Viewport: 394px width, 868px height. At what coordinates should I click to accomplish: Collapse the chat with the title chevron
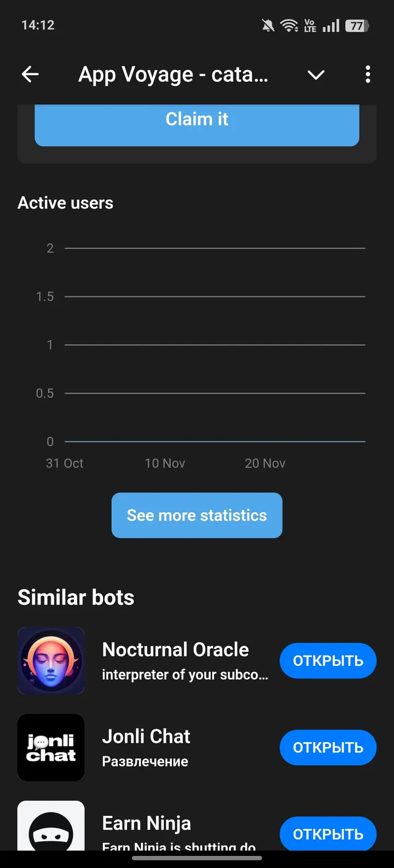pos(316,74)
